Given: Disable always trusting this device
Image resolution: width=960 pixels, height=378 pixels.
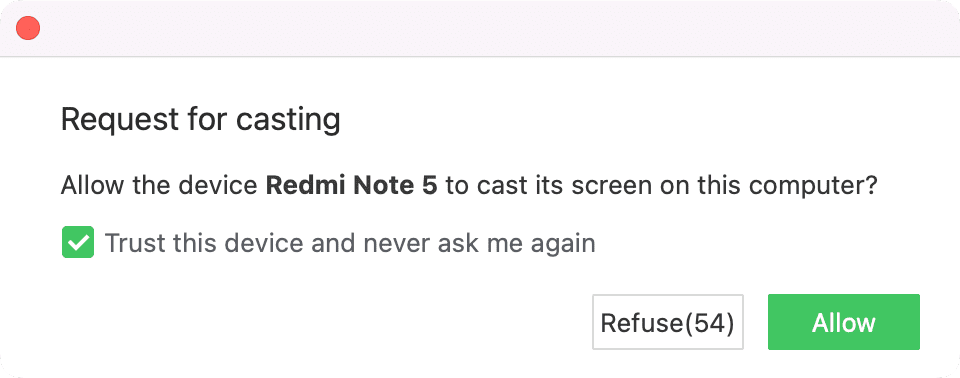Looking at the screenshot, I should (78, 242).
